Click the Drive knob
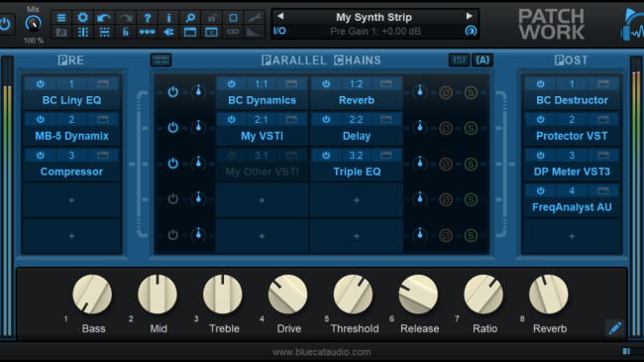Screen dimensions: 644x362 tap(287, 295)
